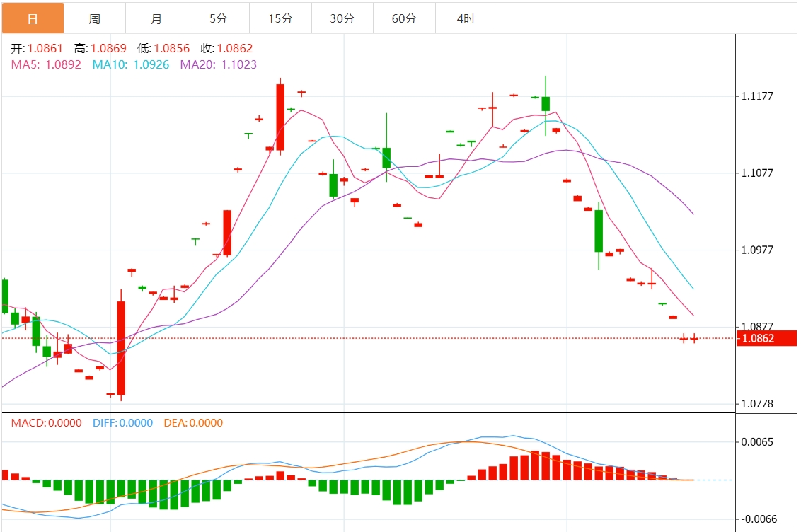801x532 pixels.
Task: Open the 5分 timeframe tab
Action: click(x=219, y=18)
